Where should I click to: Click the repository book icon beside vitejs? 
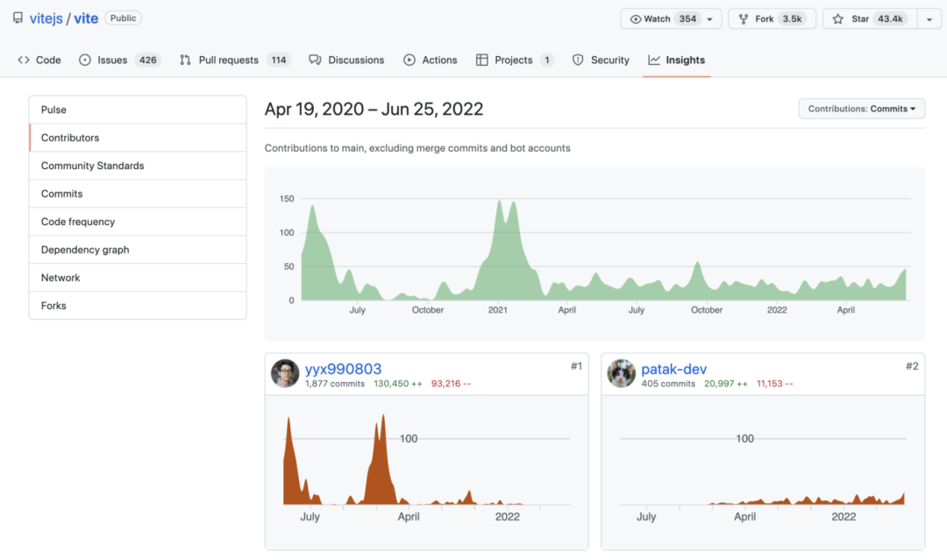point(18,18)
